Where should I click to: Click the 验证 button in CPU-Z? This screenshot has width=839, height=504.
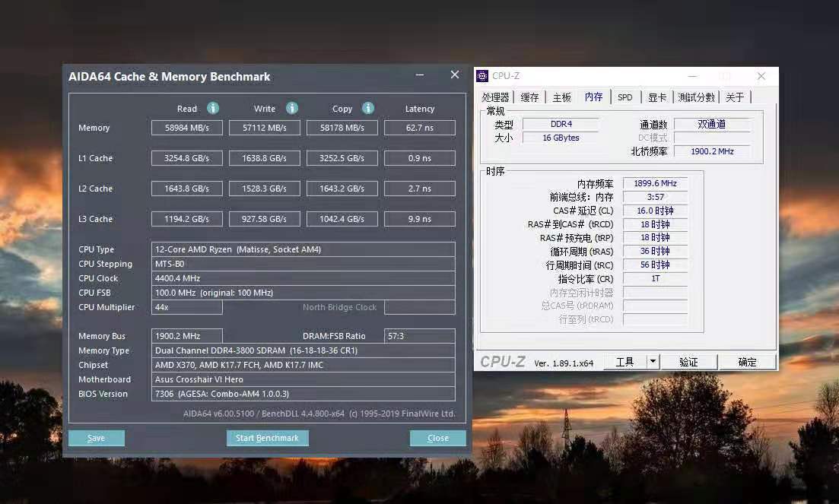coord(688,362)
